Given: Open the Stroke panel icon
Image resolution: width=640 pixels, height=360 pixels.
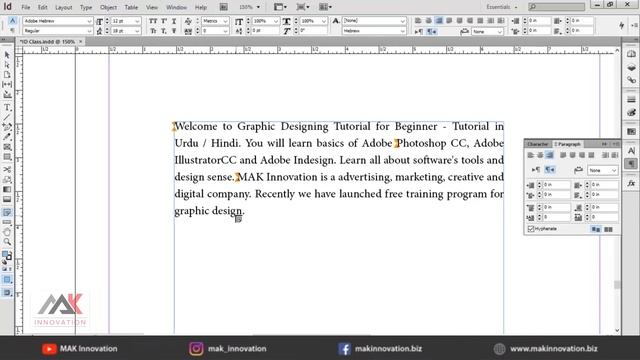Looking at the screenshot, I should point(631,100).
